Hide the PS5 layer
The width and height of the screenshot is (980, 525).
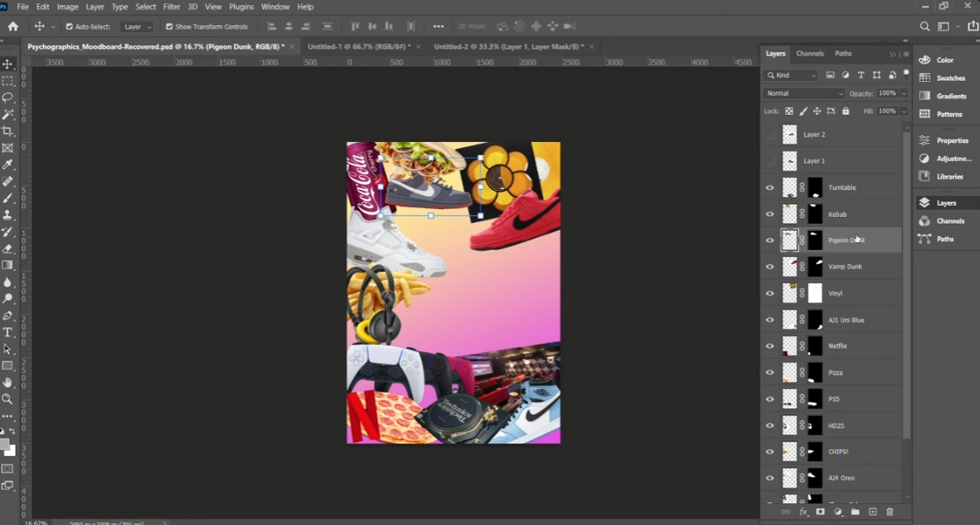pyautogui.click(x=770, y=399)
